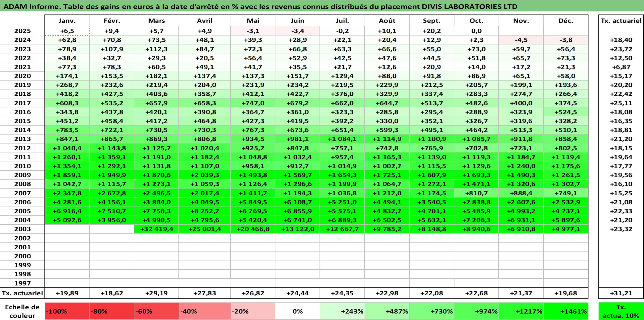Click the '+1 114,9' August 2013 cell
Image resolution: width=644 pixels, height=320 pixels.
click(x=387, y=139)
